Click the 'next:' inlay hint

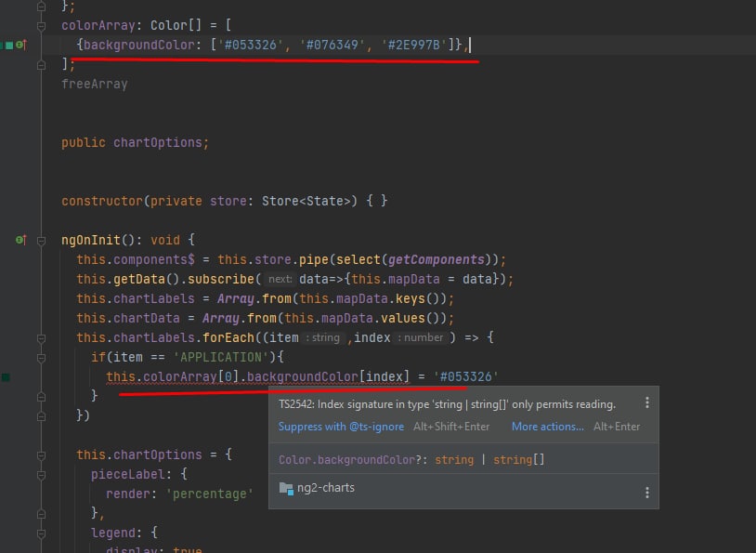[x=280, y=280]
